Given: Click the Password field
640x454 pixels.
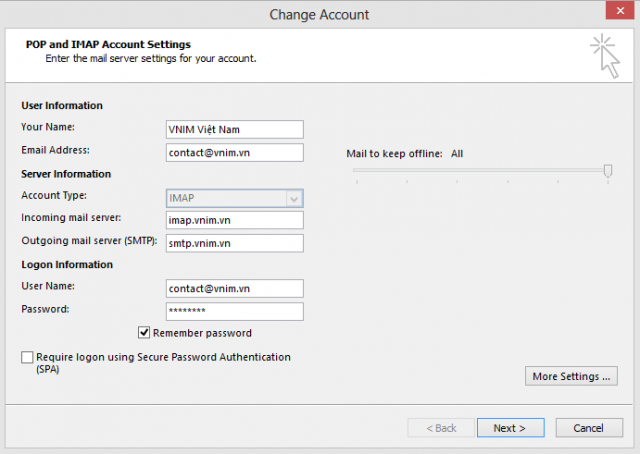Looking at the screenshot, I should (235, 312).
